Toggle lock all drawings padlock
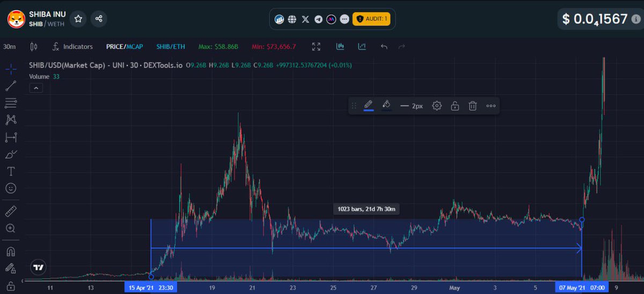The width and height of the screenshot is (644, 294). 11,285
